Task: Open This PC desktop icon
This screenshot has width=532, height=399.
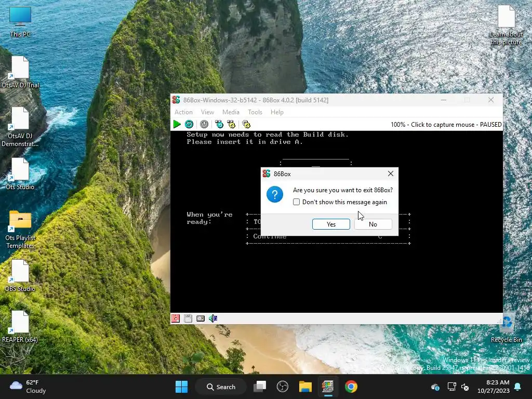Action: click(x=20, y=22)
